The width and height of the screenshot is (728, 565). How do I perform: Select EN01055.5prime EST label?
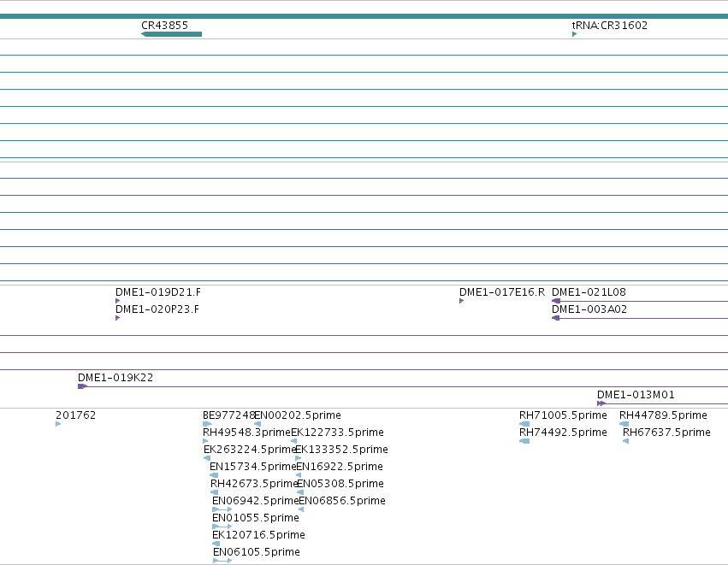pos(256,518)
